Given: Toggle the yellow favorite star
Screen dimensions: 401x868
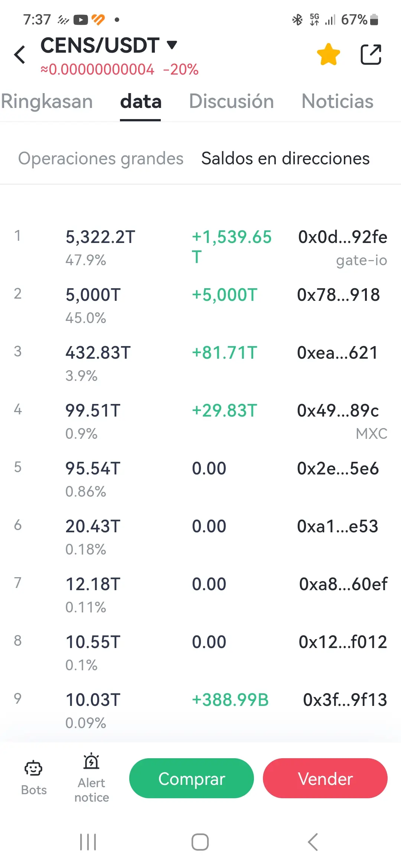Looking at the screenshot, I should (x=328, y=55).
